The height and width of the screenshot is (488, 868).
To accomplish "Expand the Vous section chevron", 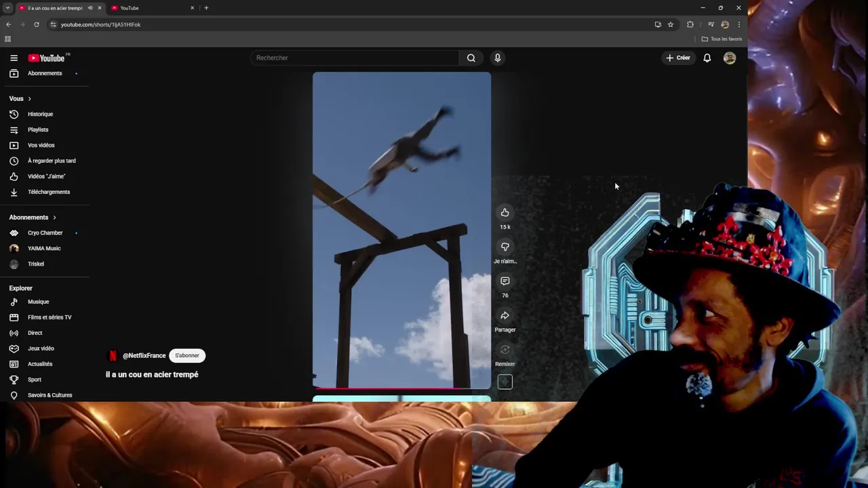I will 29,99.
